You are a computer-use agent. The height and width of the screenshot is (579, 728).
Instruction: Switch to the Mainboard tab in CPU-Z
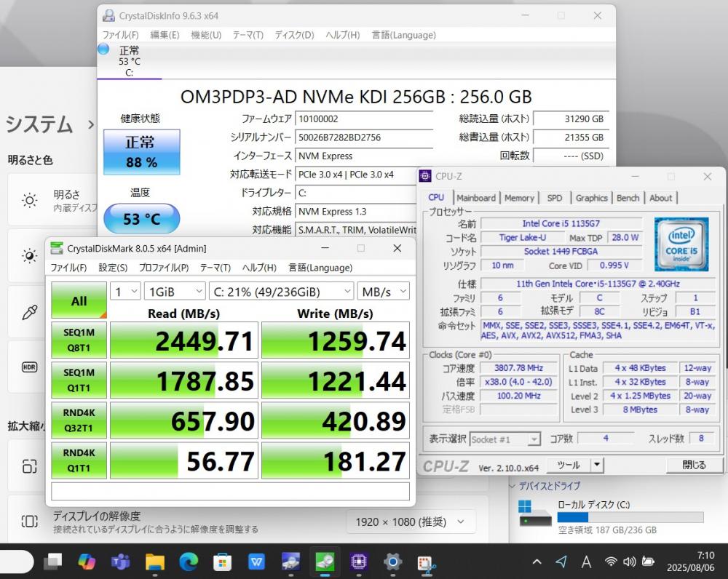(476, 198)
